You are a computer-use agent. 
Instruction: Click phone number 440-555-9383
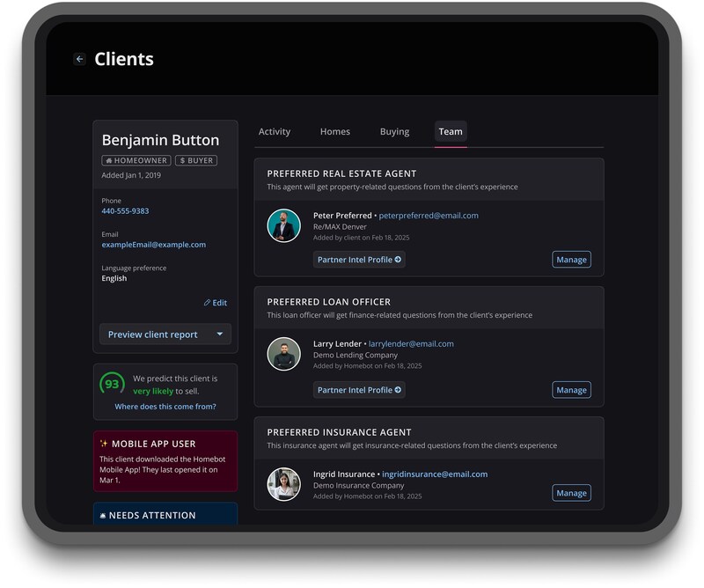[x=125, y=211]
